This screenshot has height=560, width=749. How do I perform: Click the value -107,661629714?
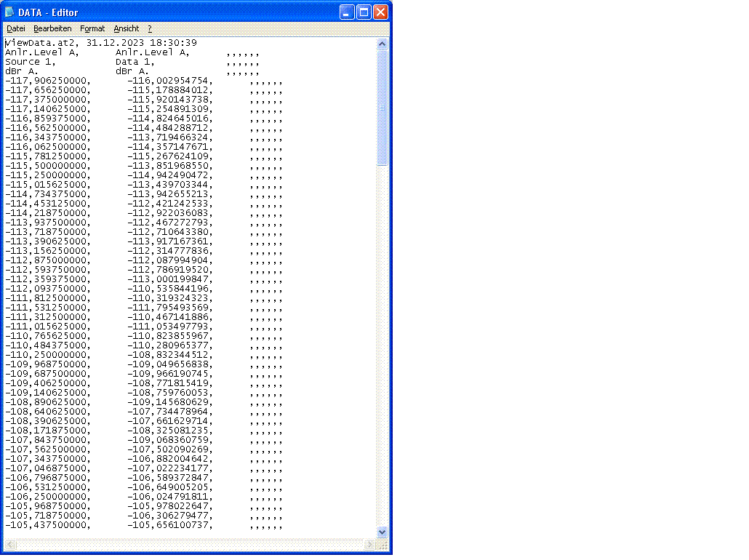(x=169, y=421)
